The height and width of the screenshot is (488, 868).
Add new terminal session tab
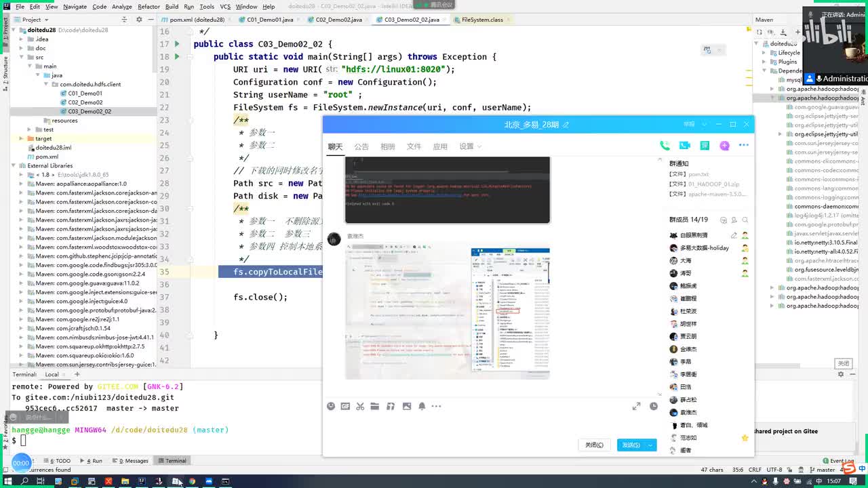[77, 374]
